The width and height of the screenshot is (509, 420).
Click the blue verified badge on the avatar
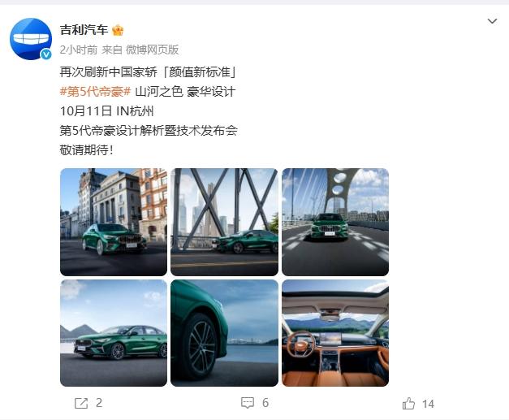coord(46,54)
